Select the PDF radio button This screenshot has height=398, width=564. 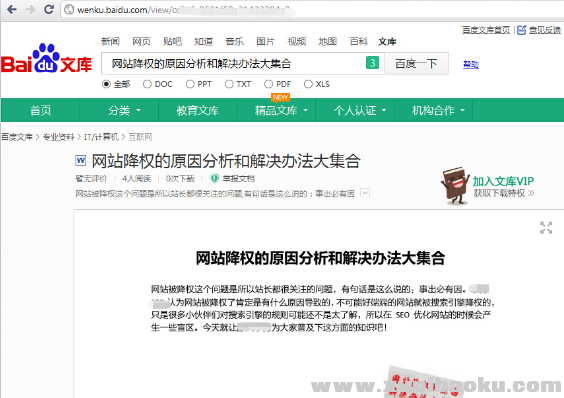[x=268, y=84]
